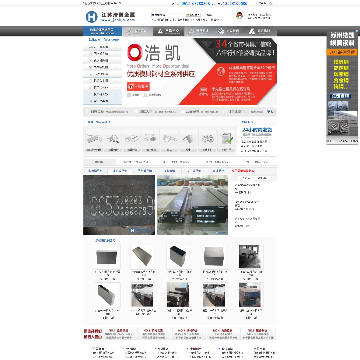Open the light gray steel block thumbnail
Image resolution: width=360 pixels, height=360 pixels.
[x=214, y=257]
